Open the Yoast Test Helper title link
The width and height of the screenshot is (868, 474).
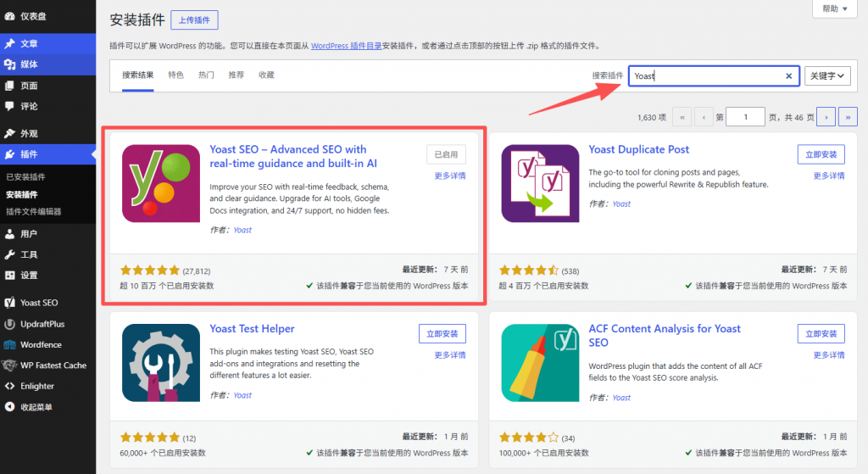pyautogui.click(x=252, y=329)
